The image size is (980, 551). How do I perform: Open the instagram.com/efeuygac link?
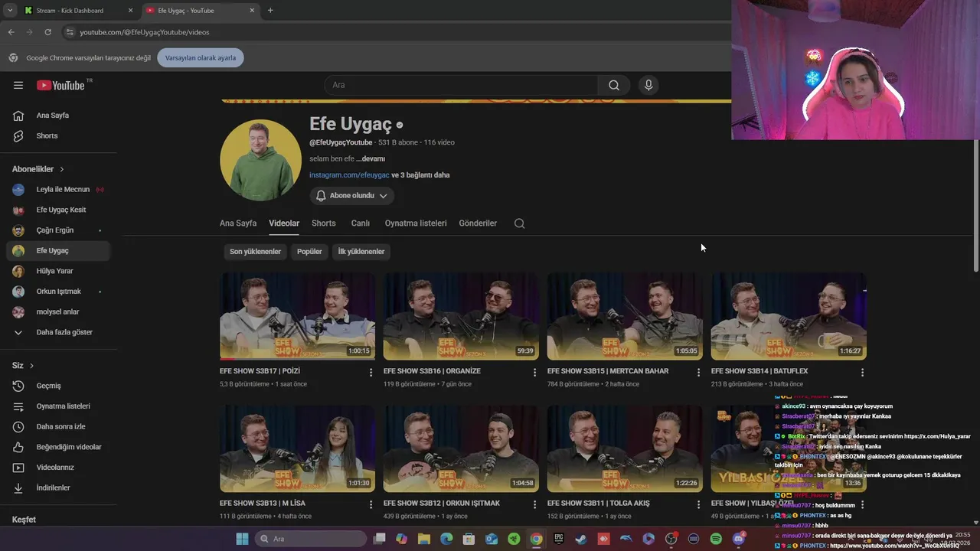(x=349, y=175)
